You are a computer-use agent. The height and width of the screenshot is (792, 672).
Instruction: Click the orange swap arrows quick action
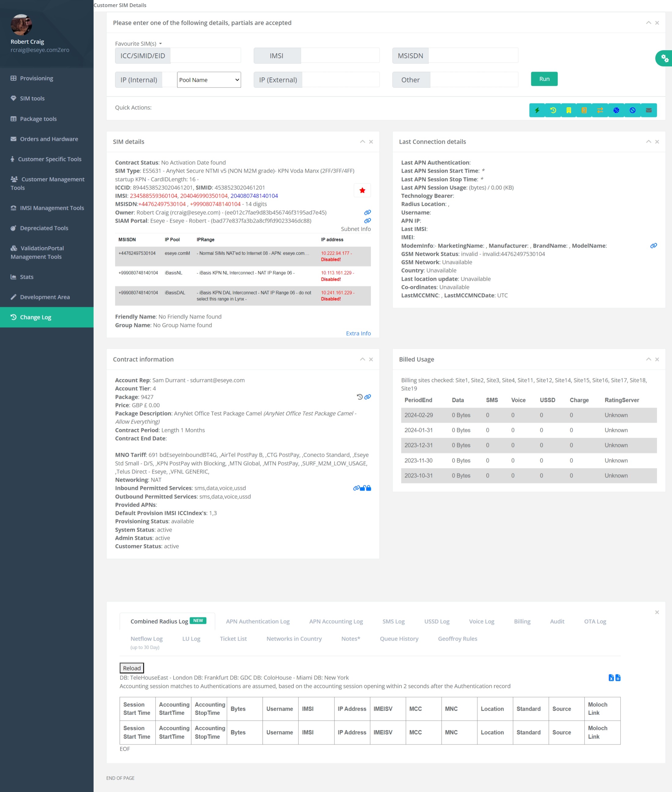click(x=600, y=110)
